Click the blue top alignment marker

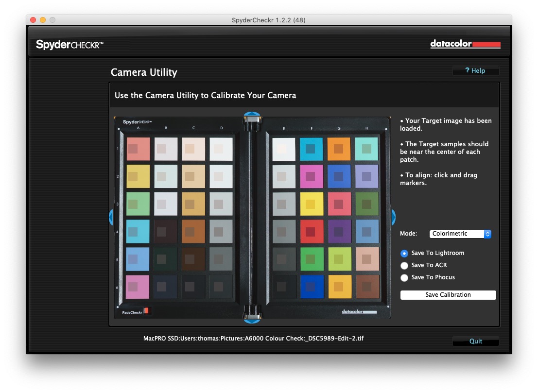(252, 114)
